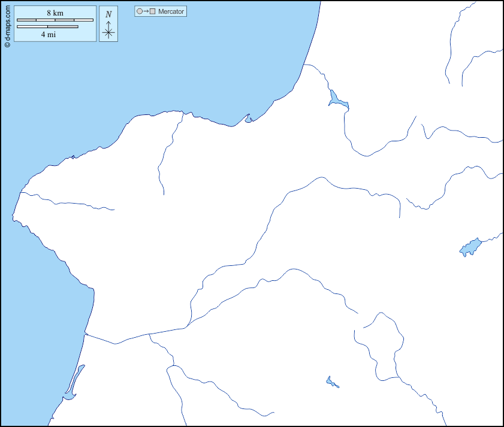The image size is (504, 427).
Task: Click the circle icon in the Mercator box
Action: point(140,11)
